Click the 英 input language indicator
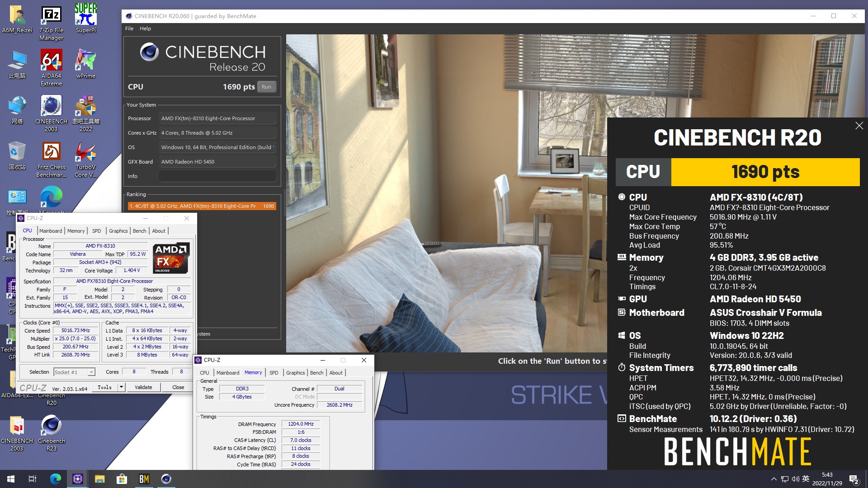The height and width of the screenshot is (488, 868). tap(806, 479)
